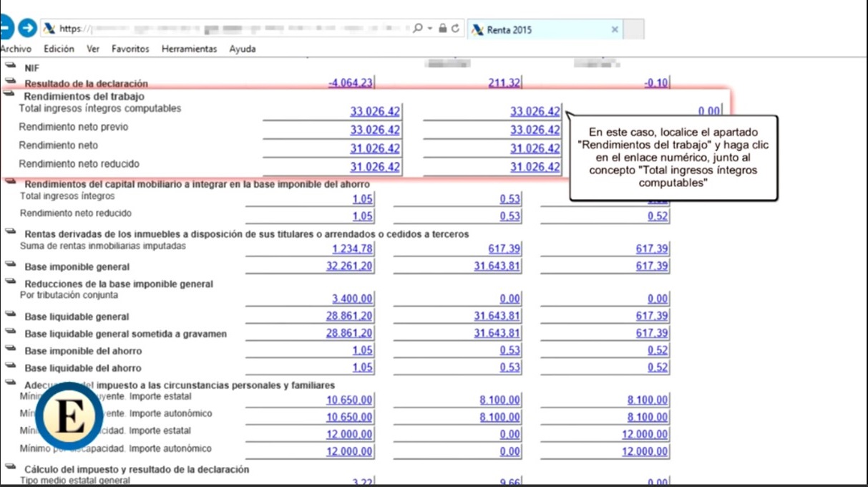The width and height of the screenshot is (868, 487).
Task: Select the 'Rendimiento neto previo' label
Action: pyautogui.click(x=74, y=127)
